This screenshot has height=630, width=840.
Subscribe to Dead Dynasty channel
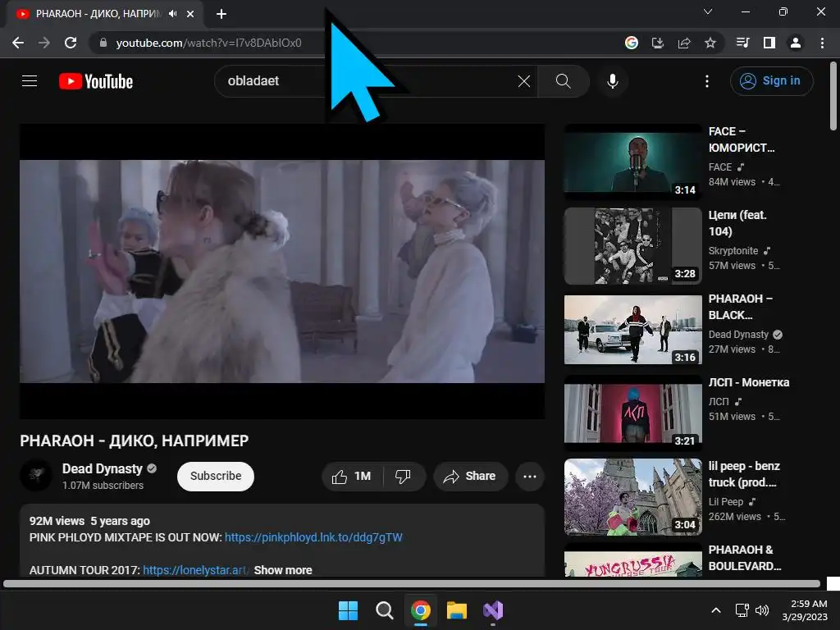tap(216, 477)
